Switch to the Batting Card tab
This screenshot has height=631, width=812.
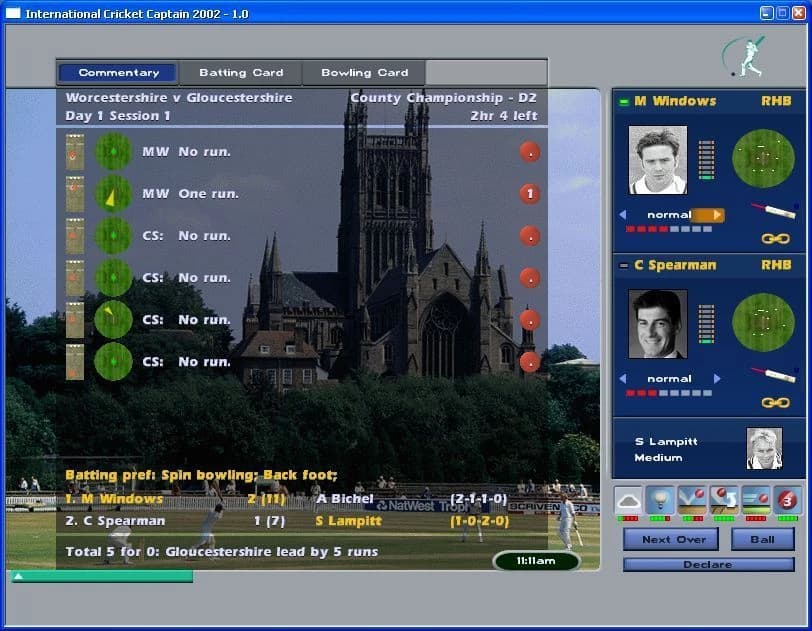click(x=241, y=72)
